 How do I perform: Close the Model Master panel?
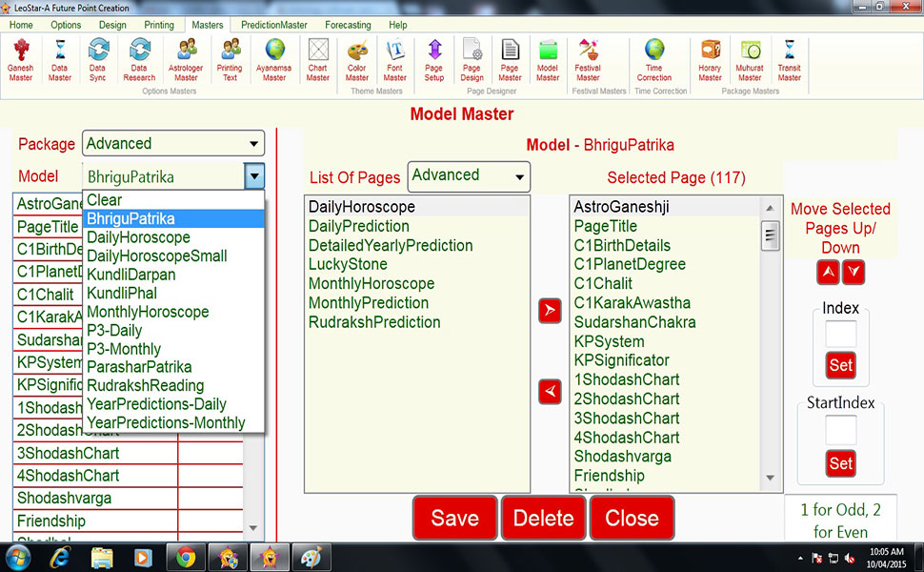632,518
